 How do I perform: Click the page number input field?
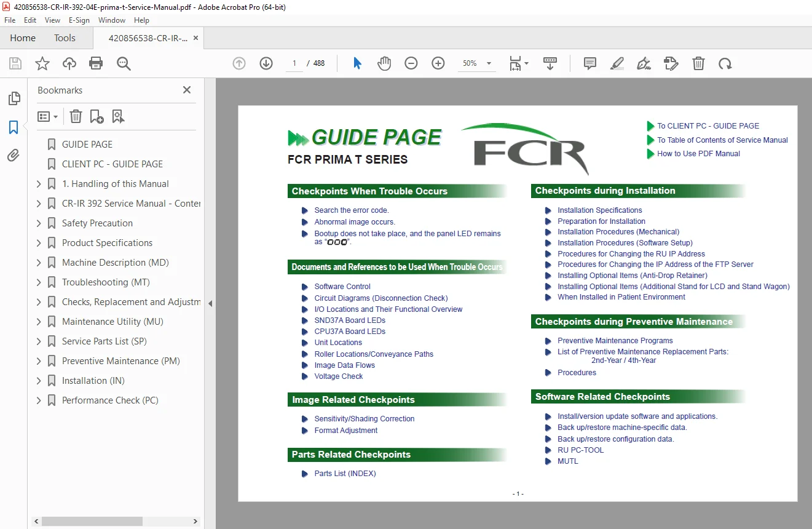[x=294, y=63]
